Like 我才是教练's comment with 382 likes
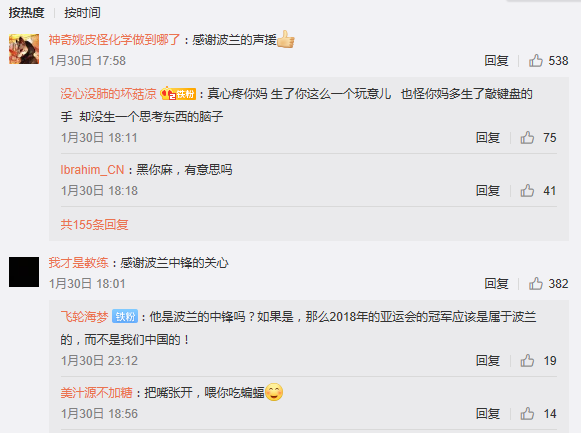Image resolution: width=581 pixels, height=433 pixels. 536,283
